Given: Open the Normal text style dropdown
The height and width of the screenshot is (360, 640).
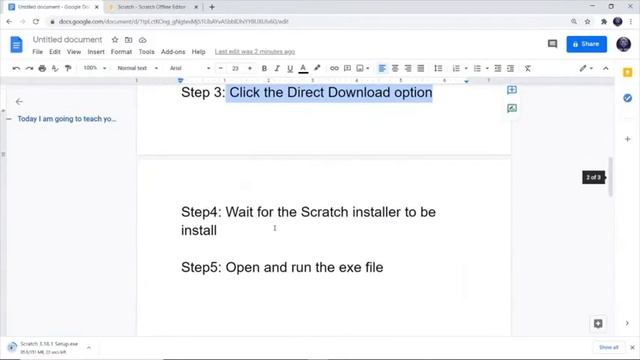Looking at the screenshot, I should (138, 68).
